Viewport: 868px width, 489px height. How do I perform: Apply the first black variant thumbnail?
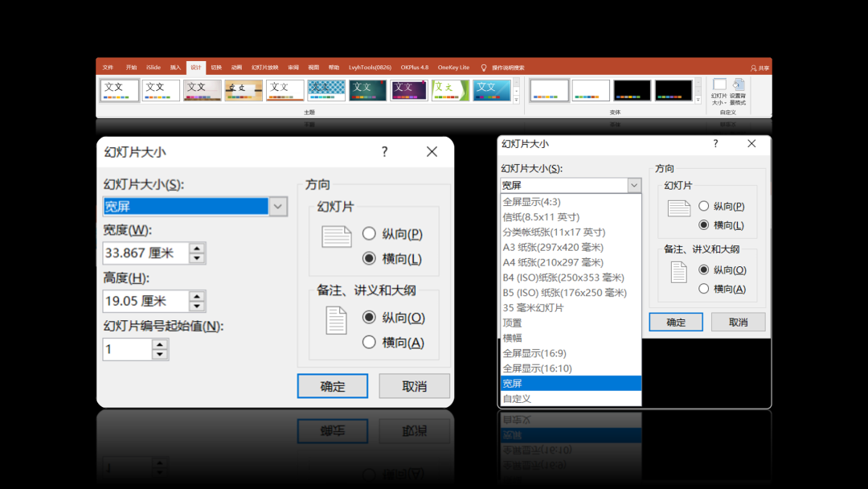(x=632, y=90)
